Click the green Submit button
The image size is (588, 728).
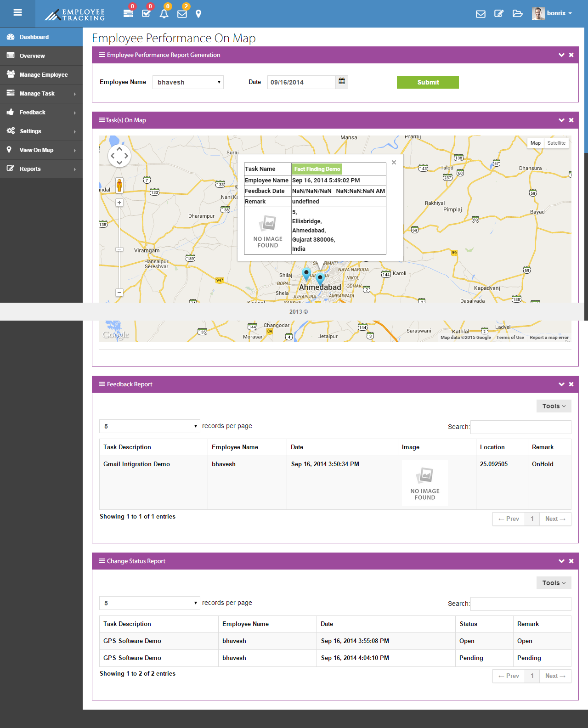(428, 82)
